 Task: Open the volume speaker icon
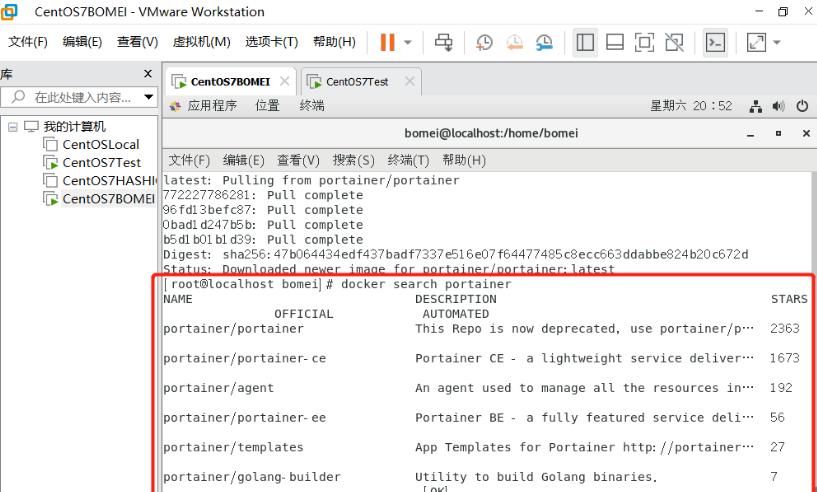778,106
